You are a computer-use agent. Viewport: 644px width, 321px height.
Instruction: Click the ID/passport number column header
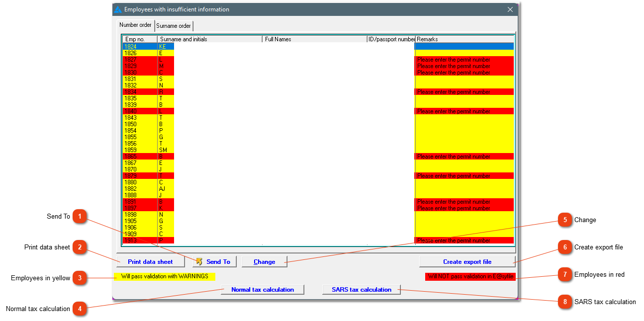click(x=391, y=39)
